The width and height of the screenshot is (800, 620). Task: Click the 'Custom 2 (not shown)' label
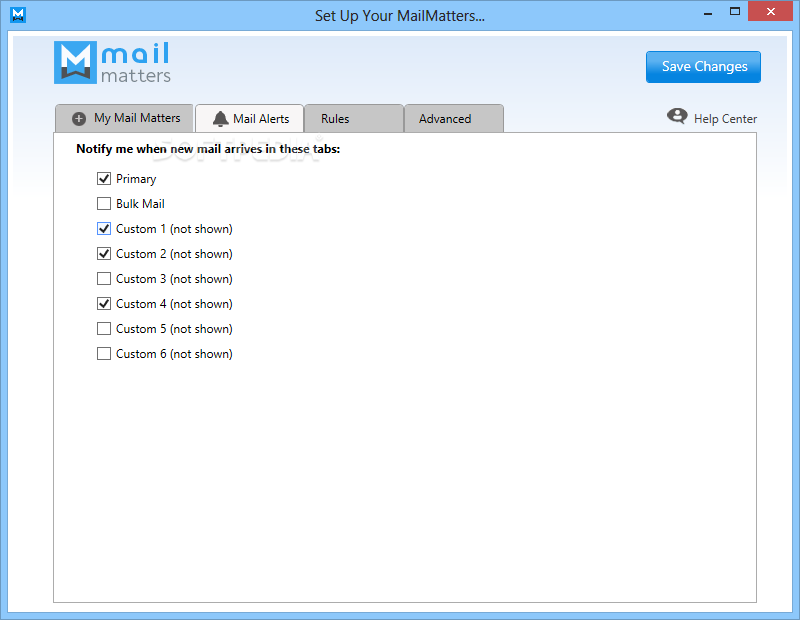click(x=174, y=254)
